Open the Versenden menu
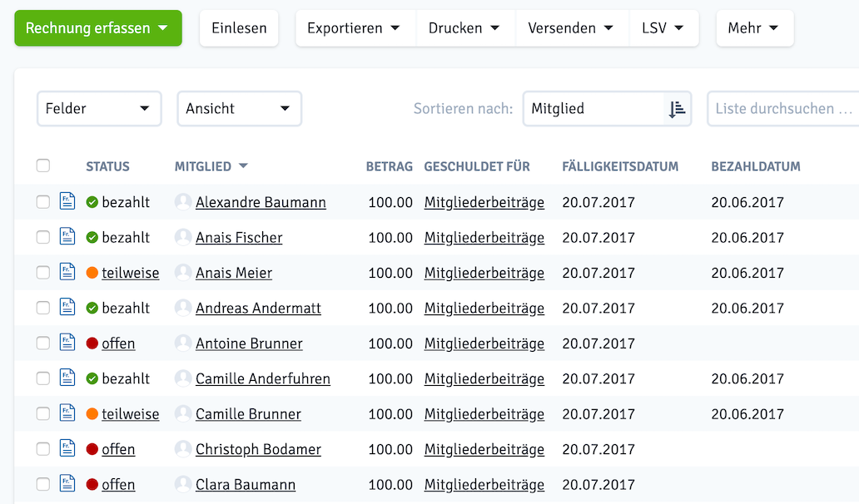The width and height of the screenshot is (859, 504). coord(571,27)
